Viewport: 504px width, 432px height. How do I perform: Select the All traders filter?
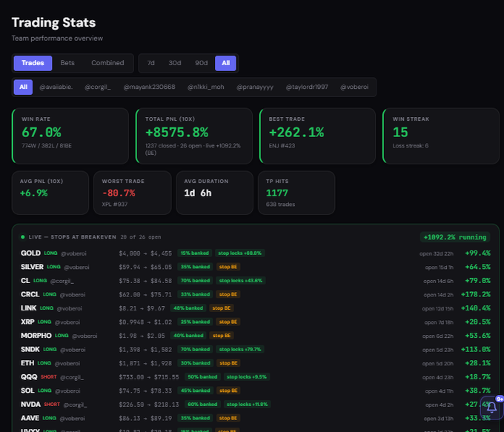[23, 87]
